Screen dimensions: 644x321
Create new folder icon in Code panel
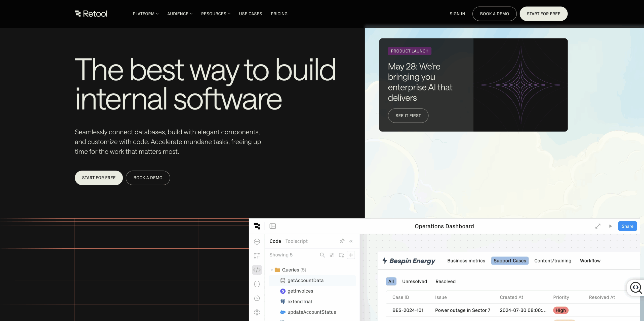(x=341, y=255)
